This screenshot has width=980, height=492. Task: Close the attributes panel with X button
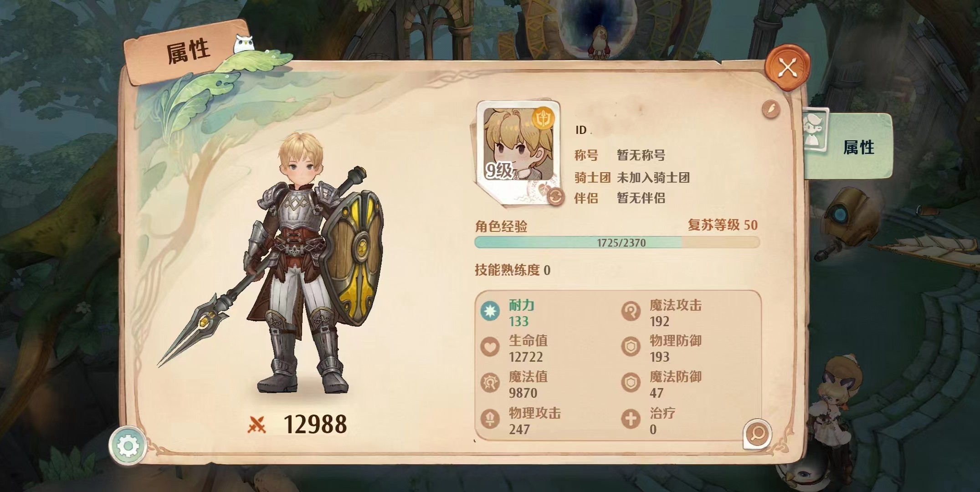pyautogui.click(x=787, y=68)
